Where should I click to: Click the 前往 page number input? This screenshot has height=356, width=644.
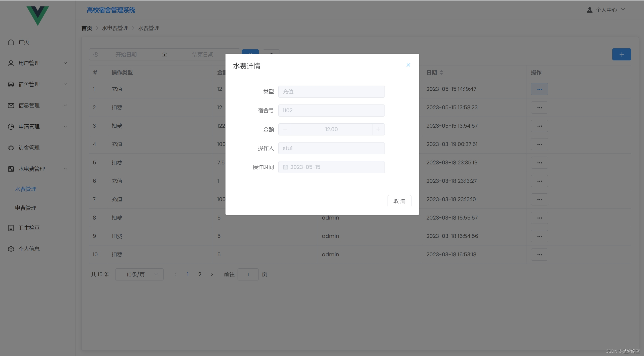pos(248,274)
